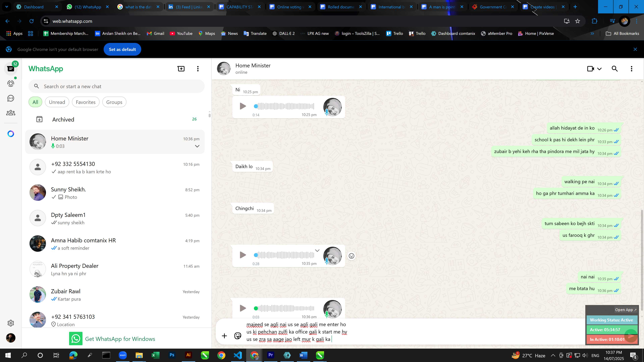Open the Gmail bookmark
Viewport: 644px width, 362px height.
point(155,34)
